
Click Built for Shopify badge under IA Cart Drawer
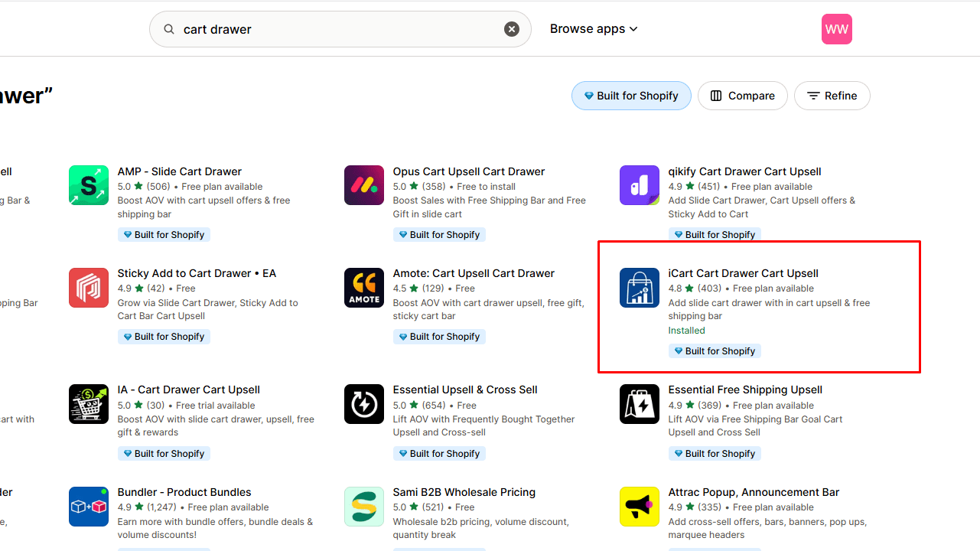[164, 454]
